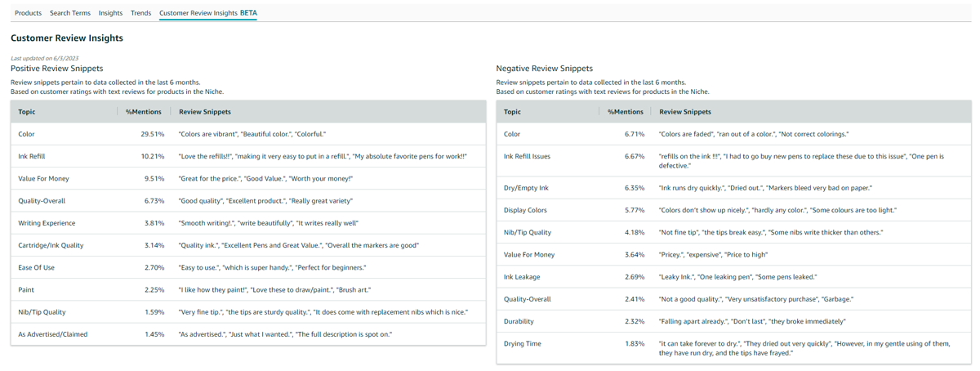This screenshot has width=980, height=371.
Task: Click the %Mentions header in positive snippets table
Action: pyautogui.click(x=145, y=112)
